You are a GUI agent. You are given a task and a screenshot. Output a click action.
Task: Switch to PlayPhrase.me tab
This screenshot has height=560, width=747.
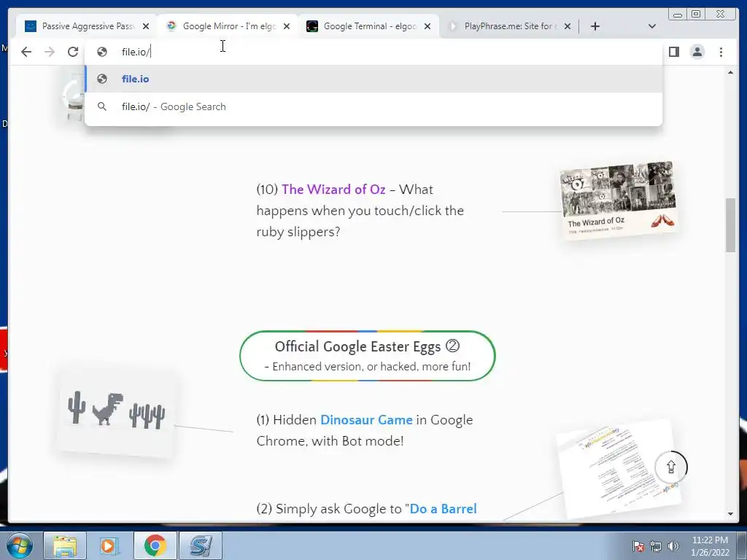tap(511, 26)
